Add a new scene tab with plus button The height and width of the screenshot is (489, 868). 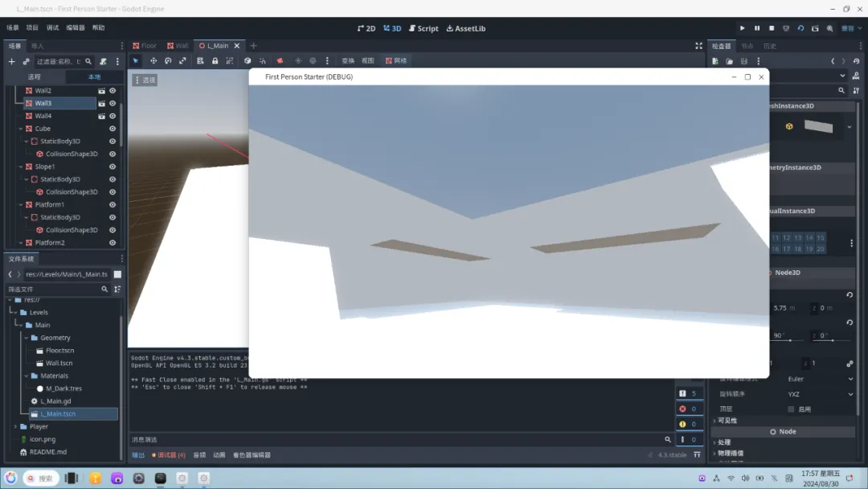point(253,46)
